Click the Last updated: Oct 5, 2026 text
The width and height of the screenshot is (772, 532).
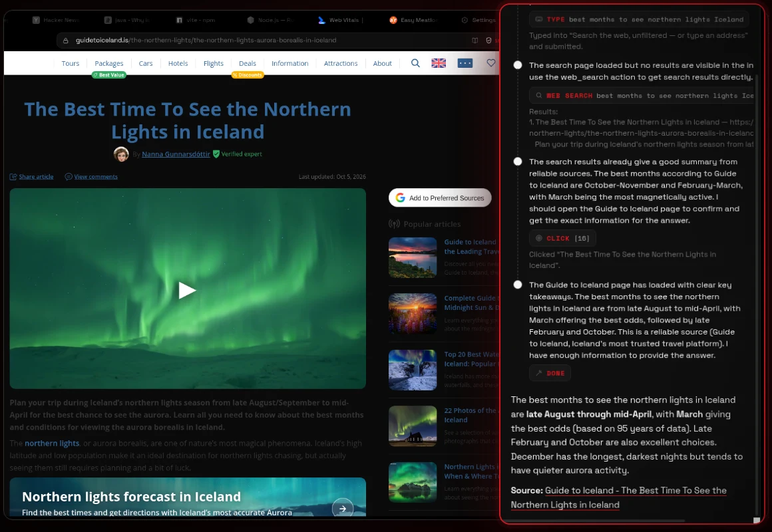click(x=332, y=177)
